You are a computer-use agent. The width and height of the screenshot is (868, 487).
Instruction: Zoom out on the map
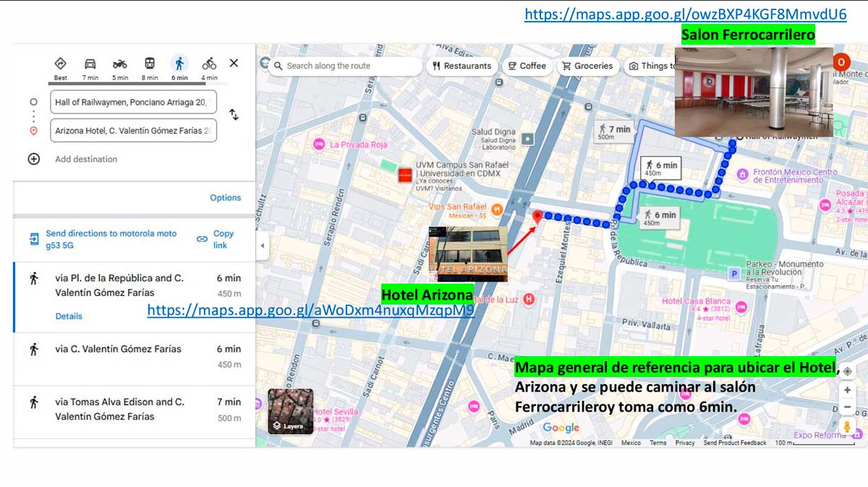click(x=847, y=407)
